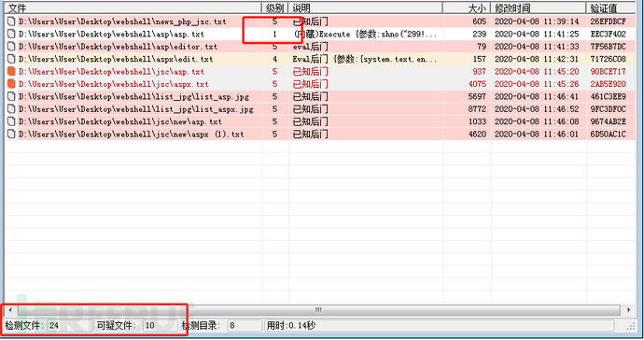This screenshot has height=340, width=644.
Task: Sort by the 说明 column header
Action: click(366, 7)
